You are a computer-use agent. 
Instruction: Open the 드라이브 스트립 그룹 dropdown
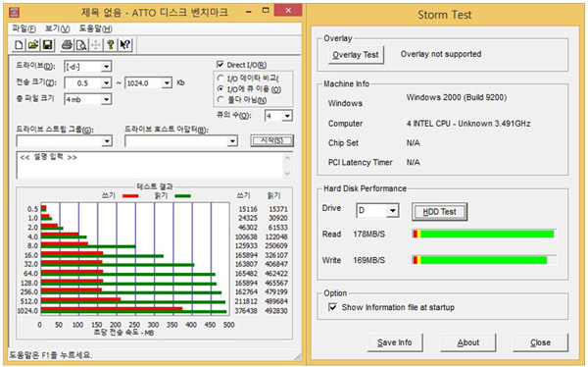pos(107,141)
